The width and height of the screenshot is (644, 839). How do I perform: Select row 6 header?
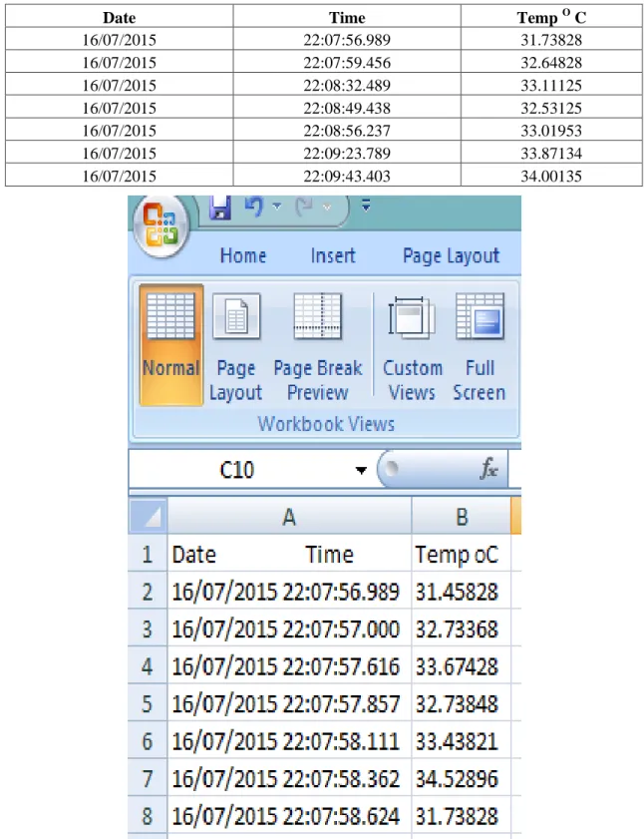pos(148,741)
